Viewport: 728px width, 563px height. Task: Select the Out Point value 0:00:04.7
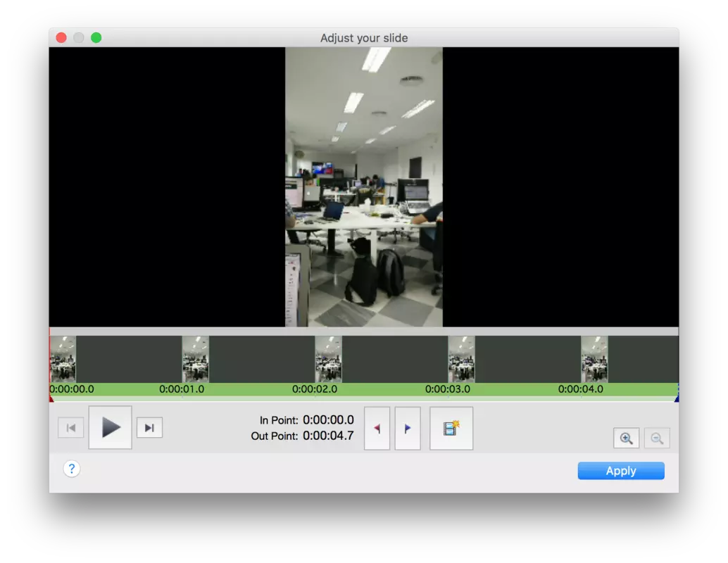click(328, 436)
